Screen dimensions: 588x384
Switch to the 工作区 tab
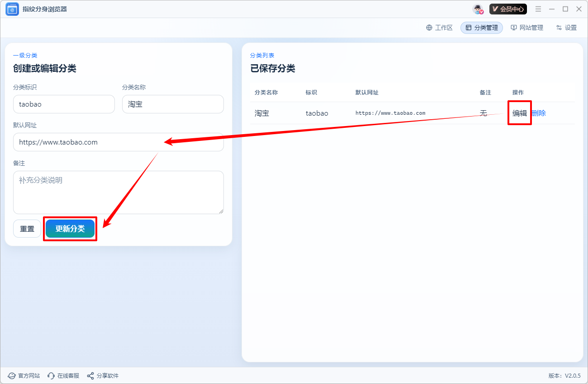pos(439,28)
